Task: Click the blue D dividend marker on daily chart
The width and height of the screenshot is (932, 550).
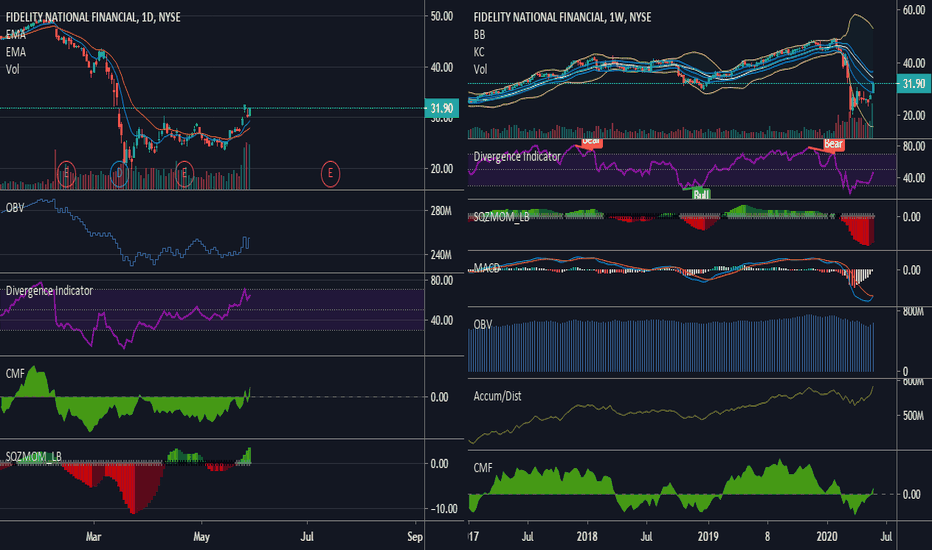Action: [x=119, y=174]
